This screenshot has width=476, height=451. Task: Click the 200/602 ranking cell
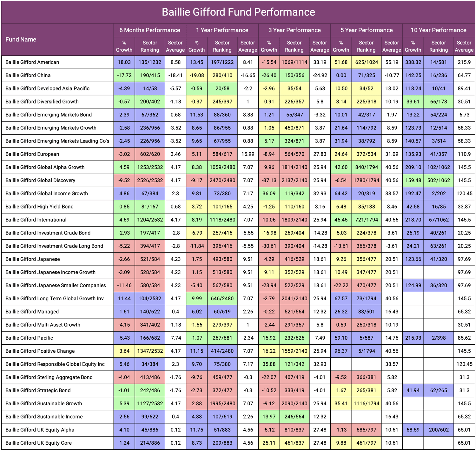(439, 430)
